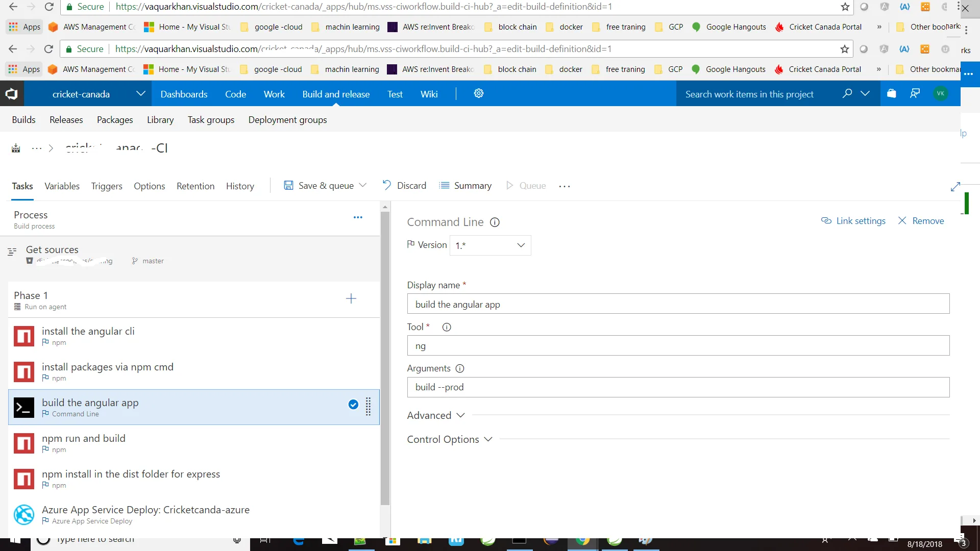Open the marketplace shopping bag icon
This screenshot has width=980, height=551.
click(x=891, y=93)
